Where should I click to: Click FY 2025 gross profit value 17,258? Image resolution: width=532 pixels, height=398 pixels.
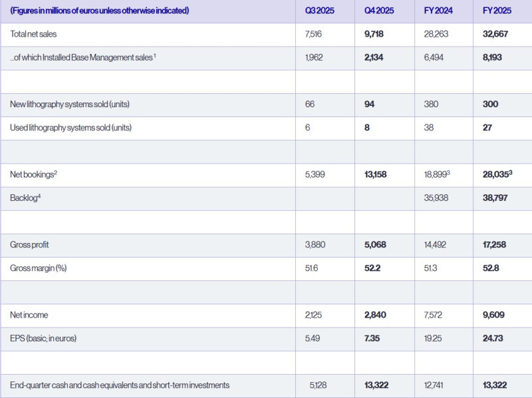495,245
